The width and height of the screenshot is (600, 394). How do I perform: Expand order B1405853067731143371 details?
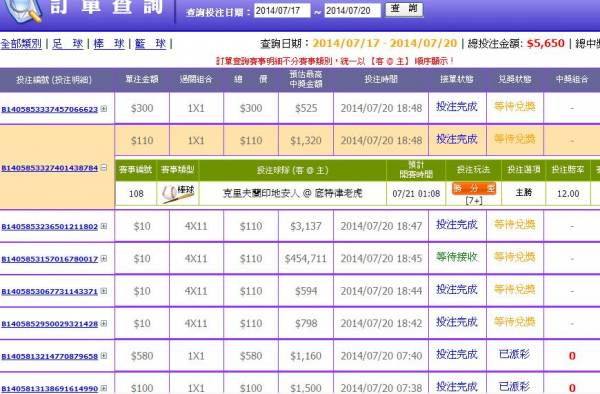coord(104,291)
